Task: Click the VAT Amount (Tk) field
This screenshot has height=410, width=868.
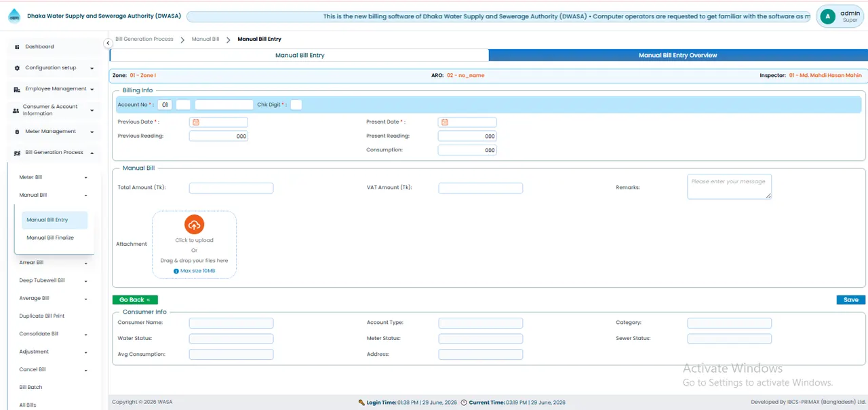Action: tap(481, 188)
